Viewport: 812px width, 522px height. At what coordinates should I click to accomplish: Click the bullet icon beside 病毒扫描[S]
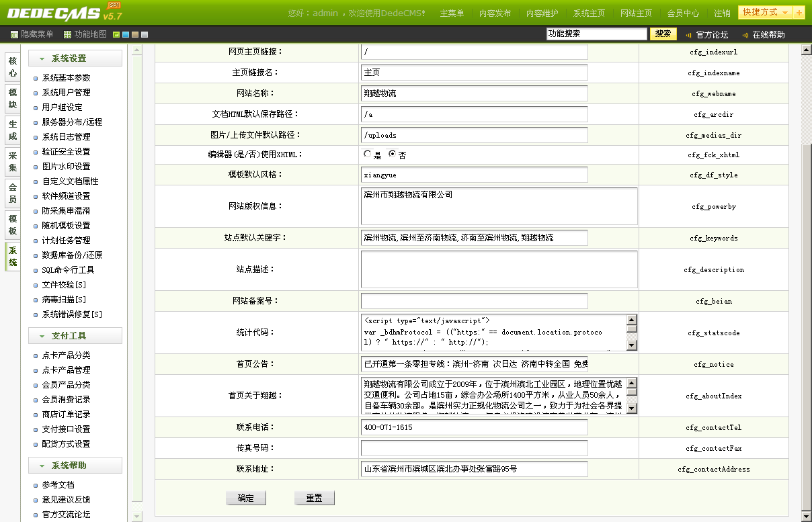[36, 300]
